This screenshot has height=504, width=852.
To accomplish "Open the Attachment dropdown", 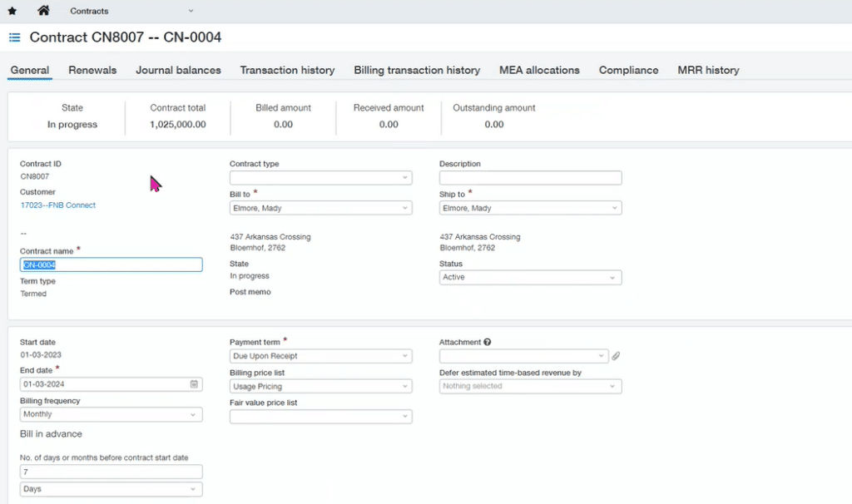I will 524,356.
